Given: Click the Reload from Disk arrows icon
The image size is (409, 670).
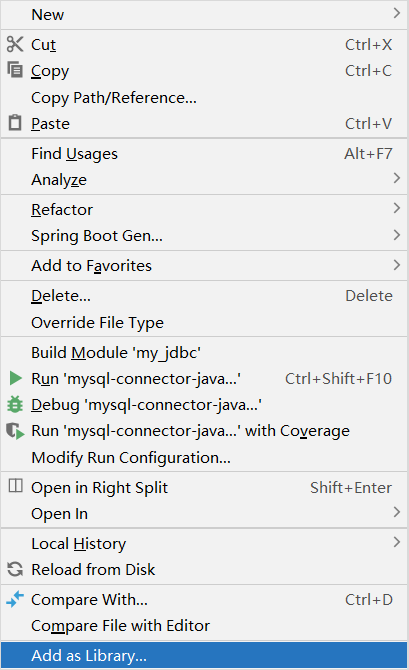Looking at the screenshot, I should [15, 569].
